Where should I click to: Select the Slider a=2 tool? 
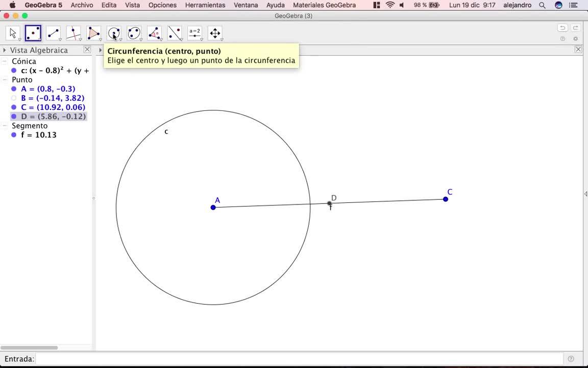195,33
